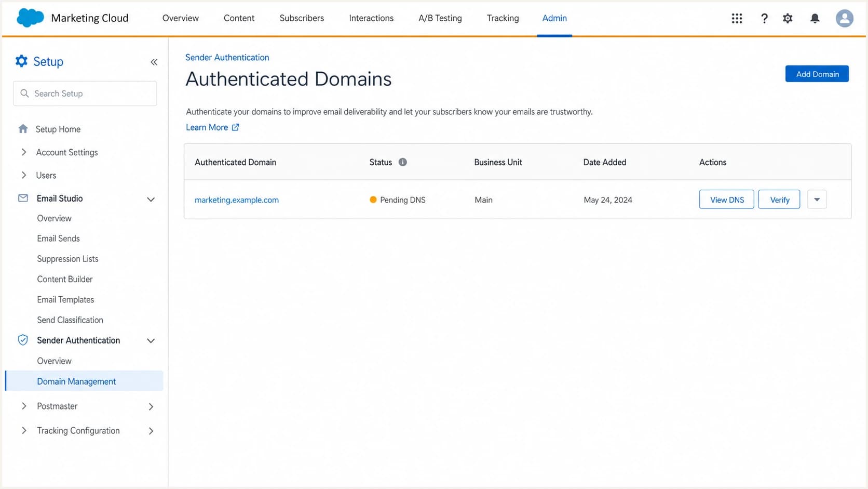Open the notifications bell

pyautogui.click(x=815, y=18)
